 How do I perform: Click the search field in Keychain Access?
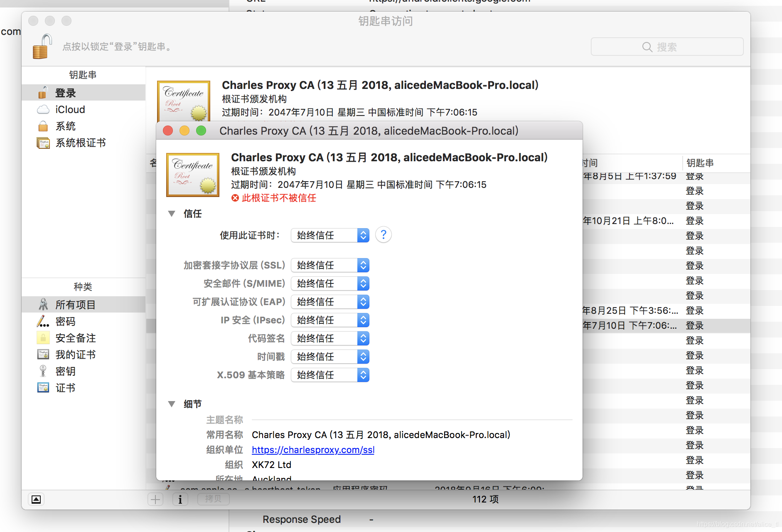point(667,47)
